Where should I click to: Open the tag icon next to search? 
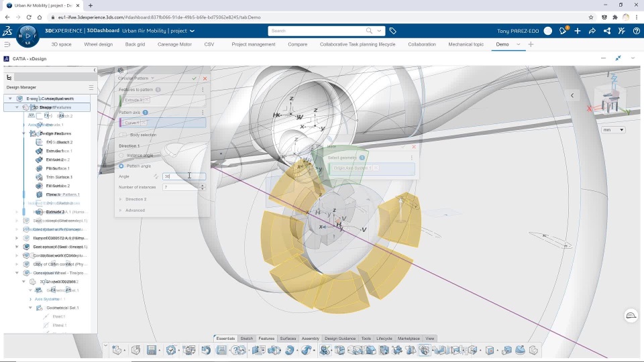(392, 31)
